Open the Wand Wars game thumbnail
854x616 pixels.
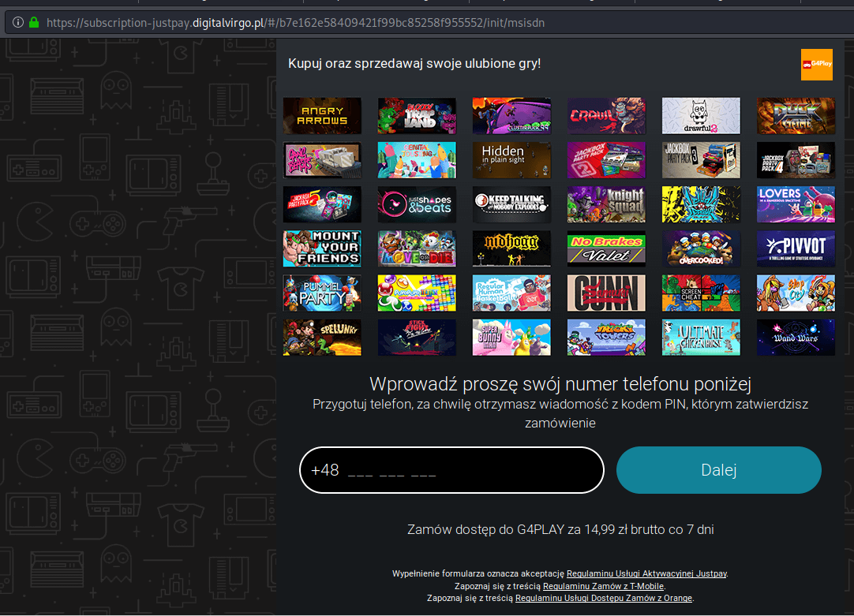pyautogui.click(x=796, y=337)
